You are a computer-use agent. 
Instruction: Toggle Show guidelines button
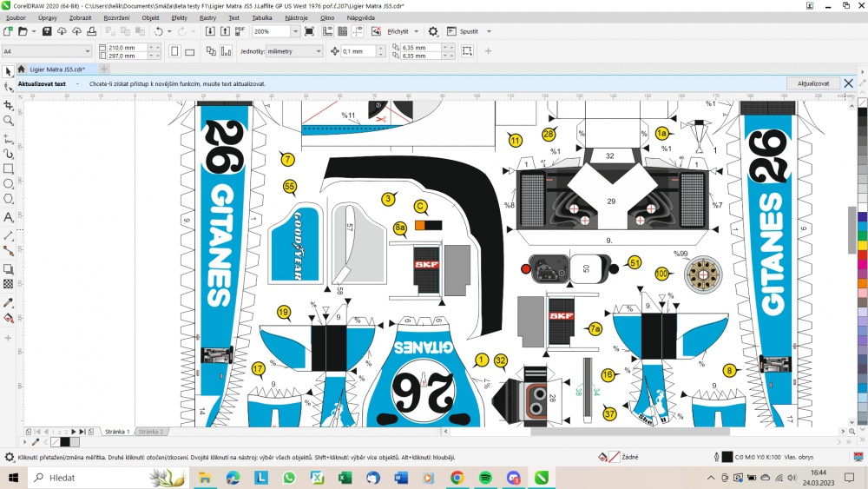[x=358, y=31]
